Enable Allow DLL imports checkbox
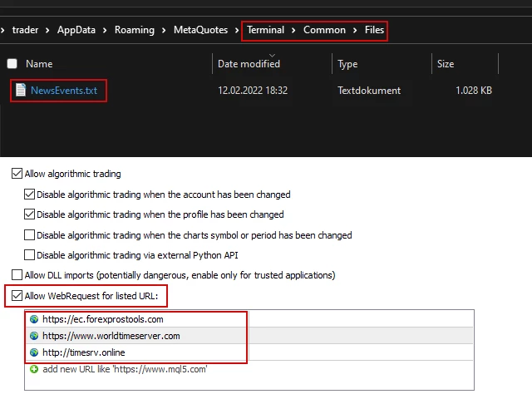 (x=17, y=275)
